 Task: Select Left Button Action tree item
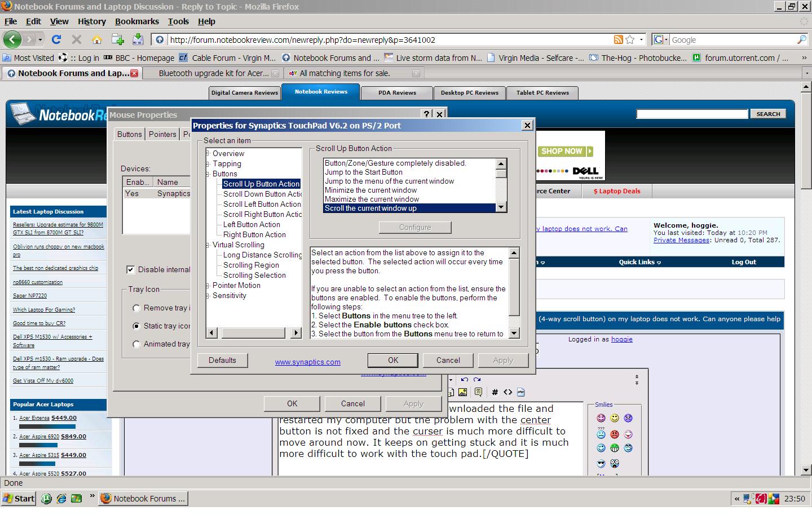click(251, 224)
